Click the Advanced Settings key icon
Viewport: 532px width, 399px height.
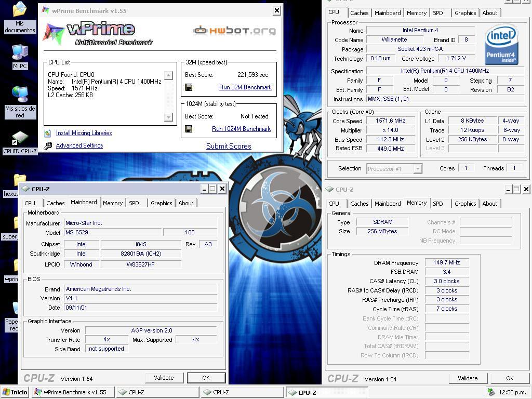click(48, 145)
